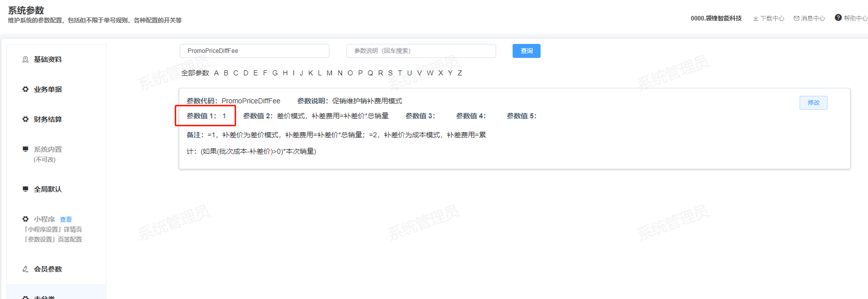Click the 参数值 2 差价模式 text
The image size is (868, 299).
316,116
